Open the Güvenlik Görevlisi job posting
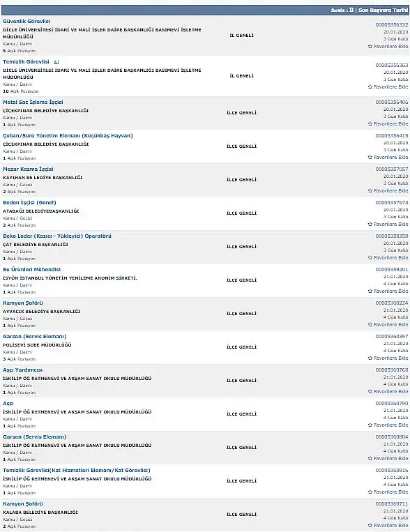The image size is (410, 532). (26, 22)
